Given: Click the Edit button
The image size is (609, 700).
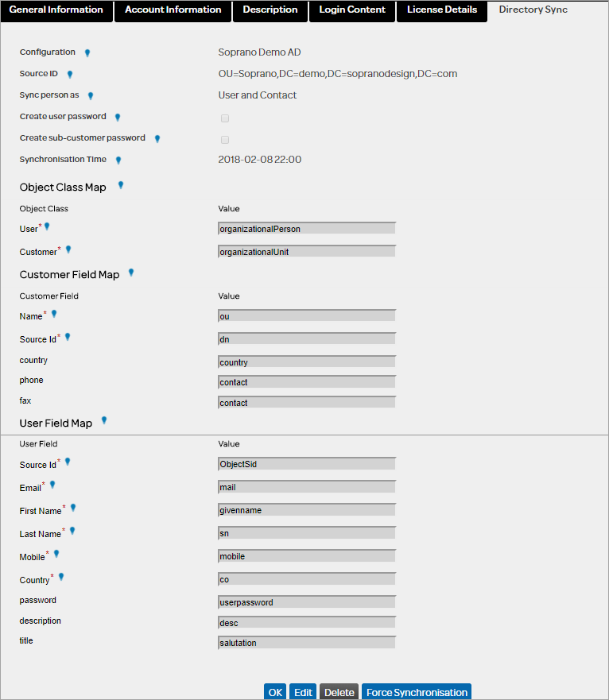Looking at the screenshot, I should [303, 692].
